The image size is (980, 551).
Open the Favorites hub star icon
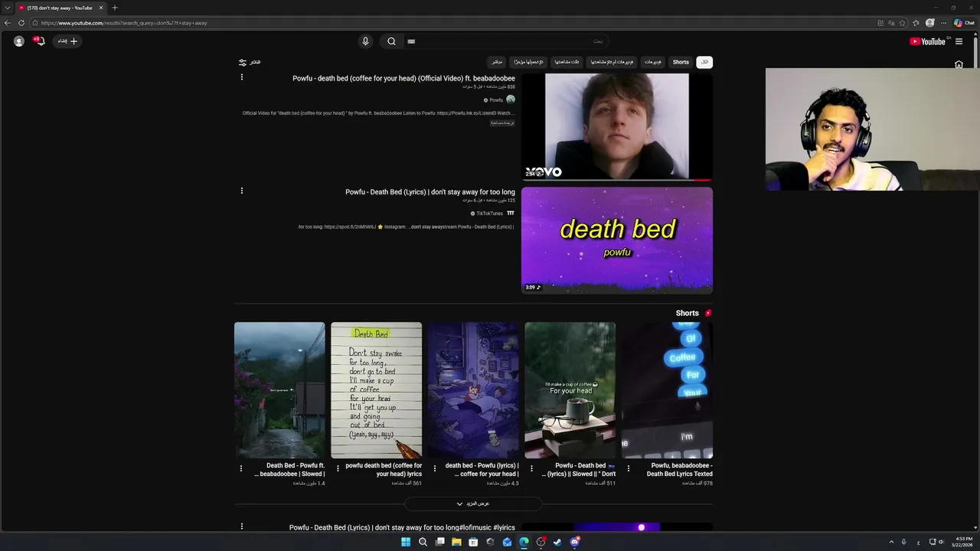(x=916, y=23)
